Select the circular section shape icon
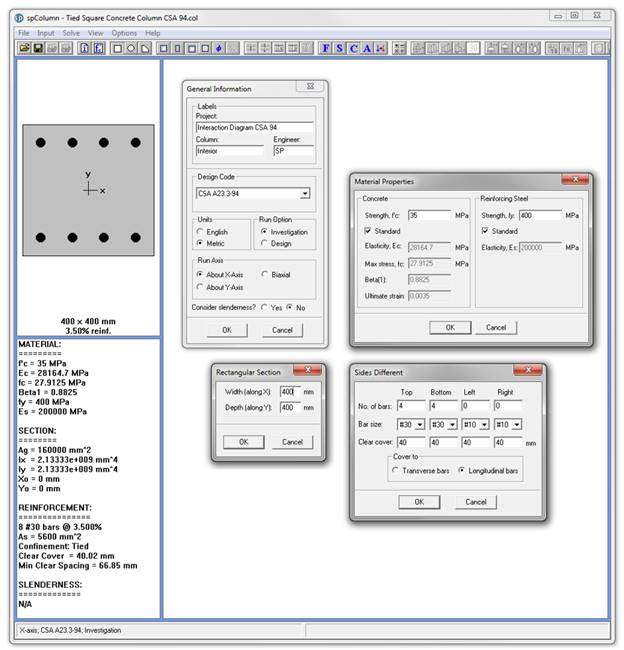Screen dimensions: 624x650 (131, 49)
